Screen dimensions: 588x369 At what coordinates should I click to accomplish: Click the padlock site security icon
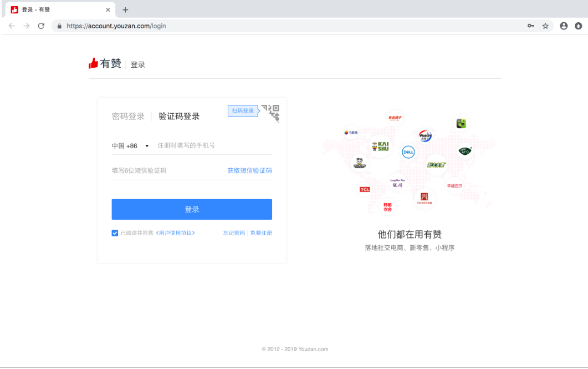point(59,26)
